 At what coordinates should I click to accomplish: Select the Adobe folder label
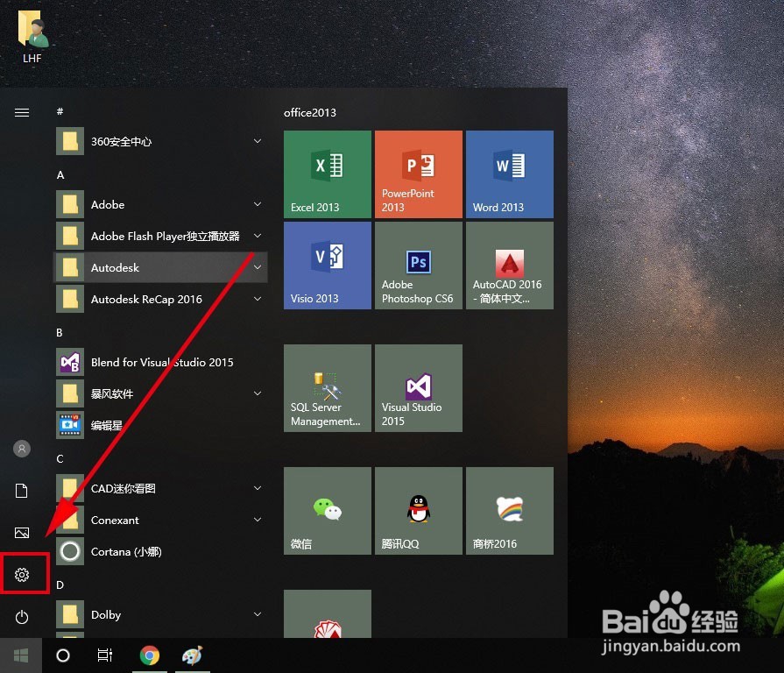tap(108, 204)
